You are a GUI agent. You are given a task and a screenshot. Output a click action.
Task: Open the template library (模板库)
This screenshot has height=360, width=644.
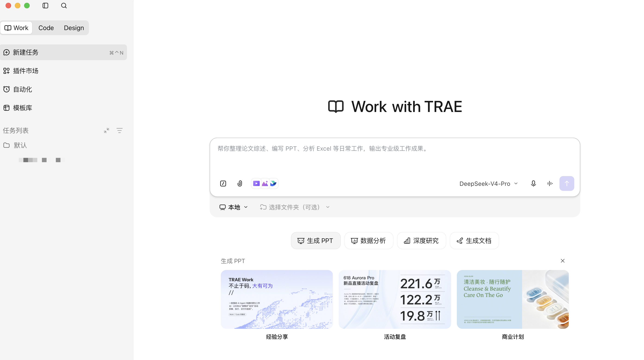tap(63, 108)
